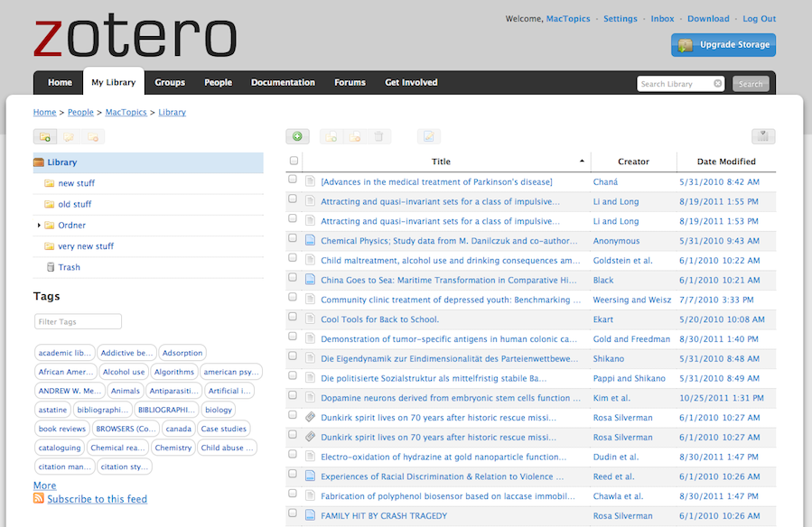Check the box for China Goes to Sea
This screenshot has width=812, height=527.
pyautogui.click(x=293, y=278)
